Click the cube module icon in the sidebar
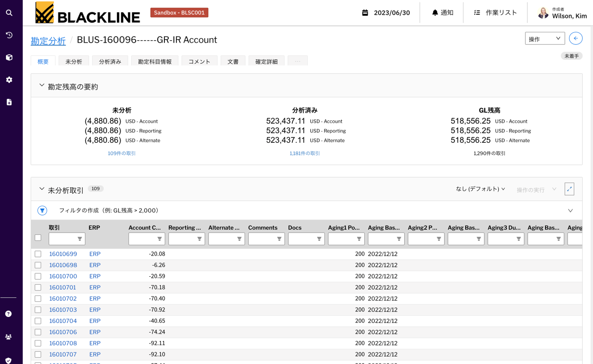This screenshot has height=364, width=593. coord(9,58)
